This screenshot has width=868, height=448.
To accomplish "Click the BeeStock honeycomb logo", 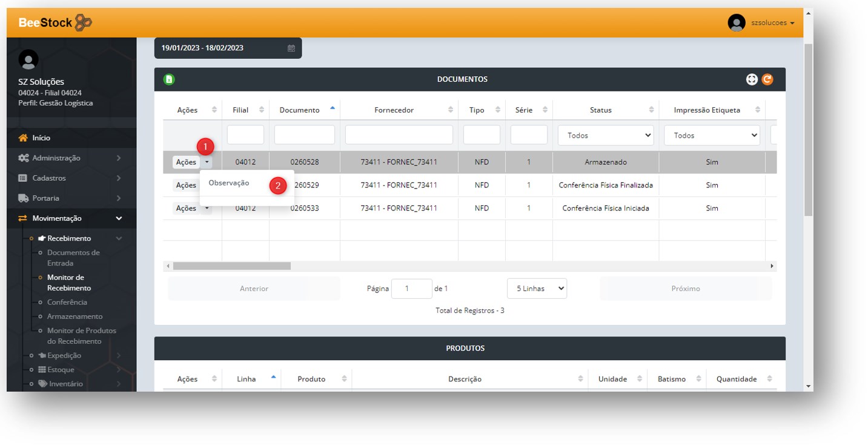I will pyautogui.click(x=83, y=23).
